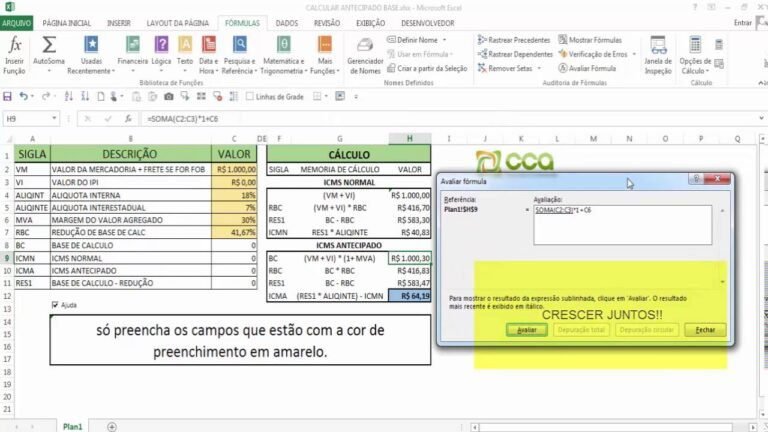Click the Redo arrow icon
768x432 pixels.
(46, 96)
